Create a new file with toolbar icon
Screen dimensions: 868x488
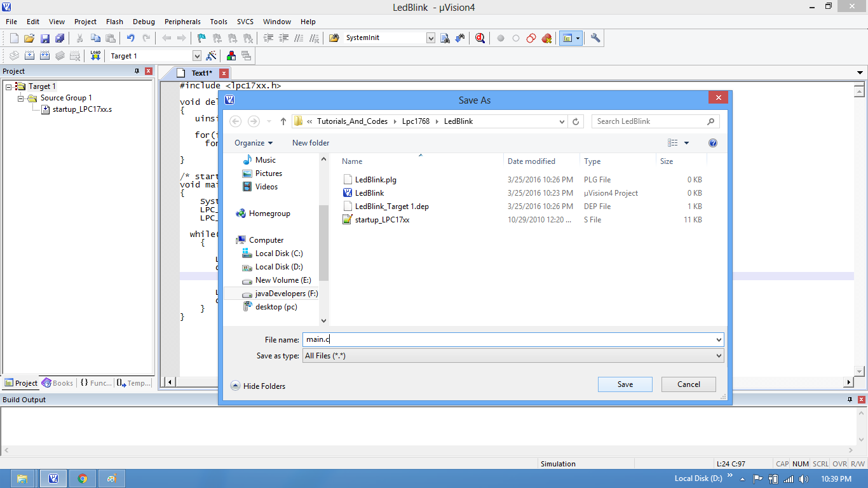click(x=14, y=38)
